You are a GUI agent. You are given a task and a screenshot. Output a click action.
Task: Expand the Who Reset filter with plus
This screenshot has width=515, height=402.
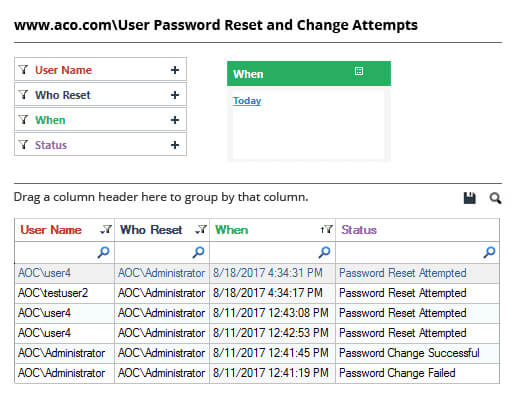click(175, 95)
